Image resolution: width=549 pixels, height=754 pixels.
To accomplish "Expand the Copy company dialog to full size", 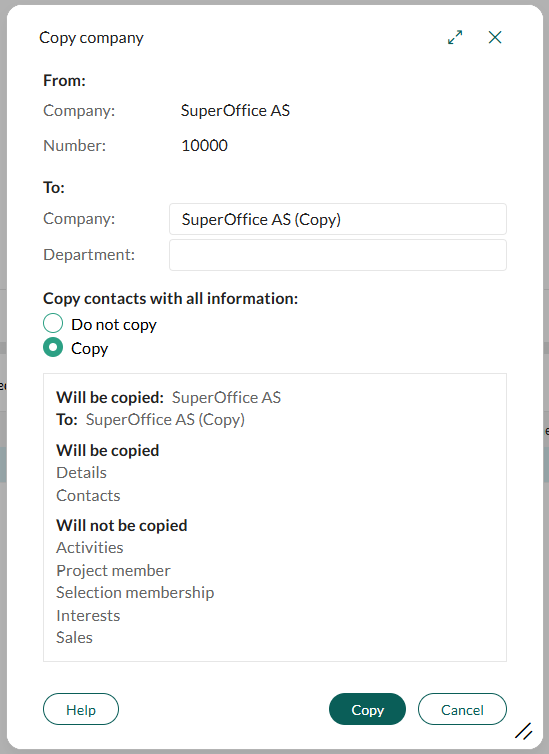I will tap(455, 37).
